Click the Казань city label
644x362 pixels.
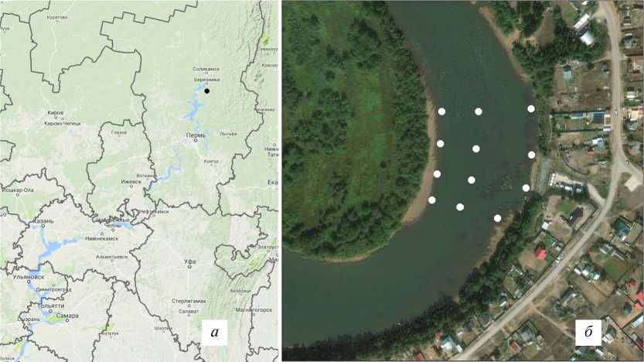tap(43, 220)
